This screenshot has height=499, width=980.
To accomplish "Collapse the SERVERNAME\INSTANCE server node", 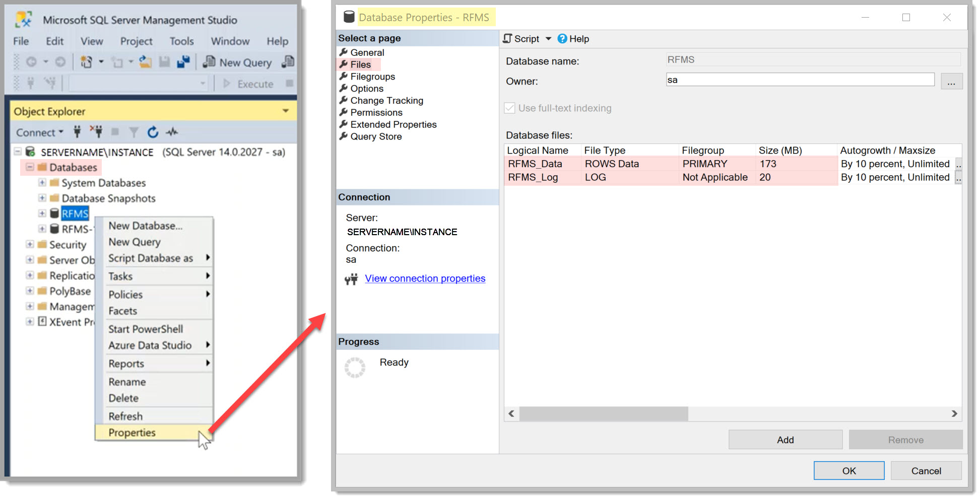I will point(18,152).
